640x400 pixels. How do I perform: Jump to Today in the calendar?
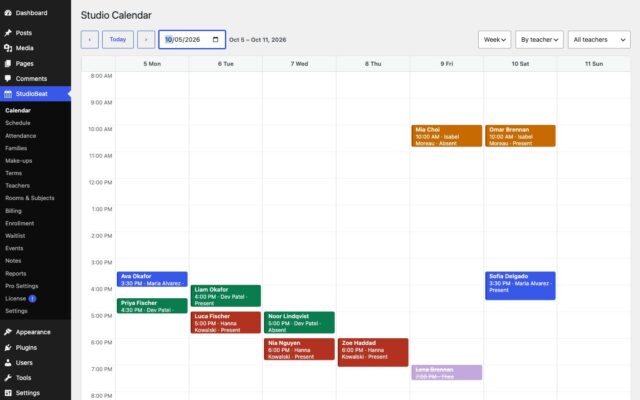tap(118, 40)
